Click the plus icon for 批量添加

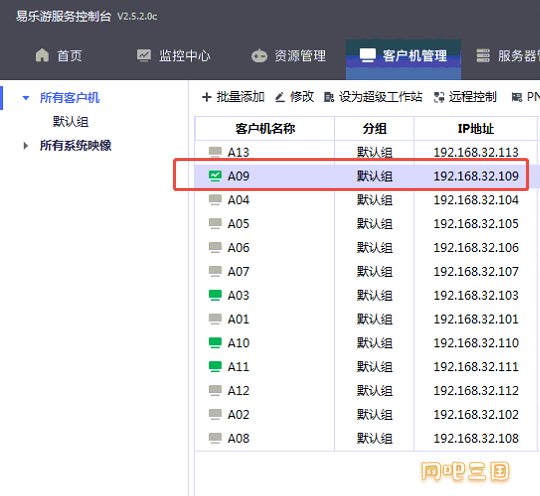[207, 97]
